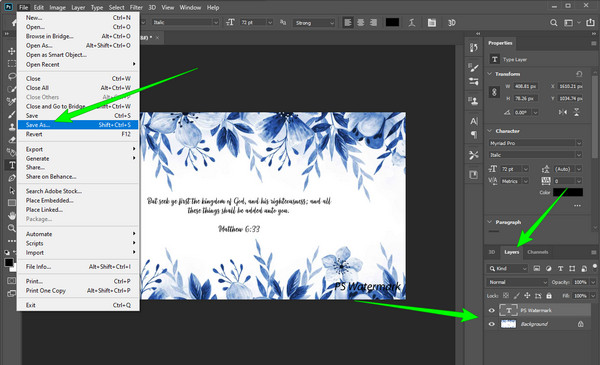600x365 pixels.
Task: Toggle link width and height constraint
Action: pos(494,92)
